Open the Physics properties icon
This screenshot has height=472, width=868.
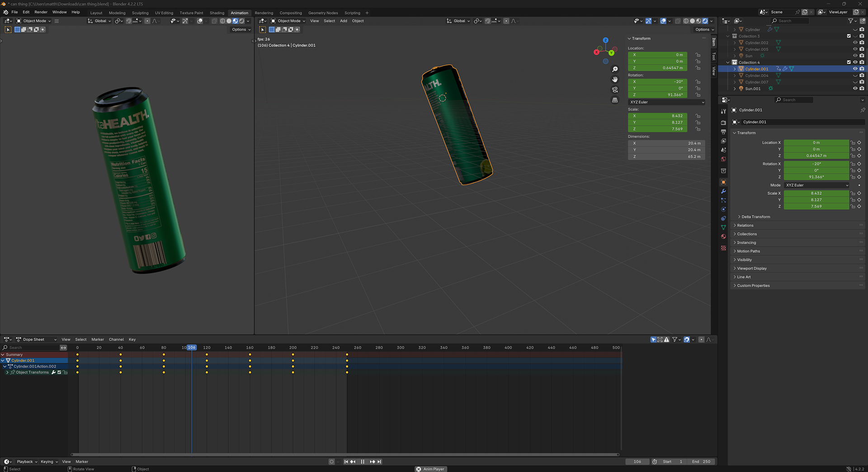[723, 209]
